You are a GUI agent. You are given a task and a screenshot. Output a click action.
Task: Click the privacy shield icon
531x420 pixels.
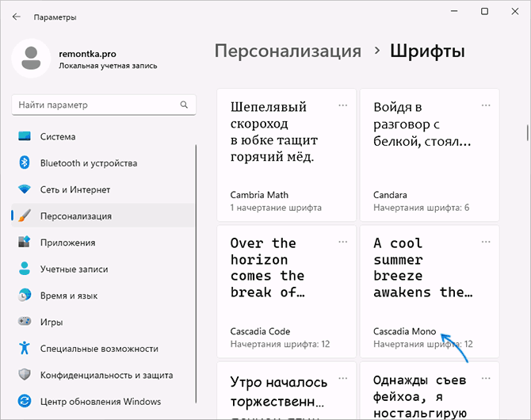[25, 375]
